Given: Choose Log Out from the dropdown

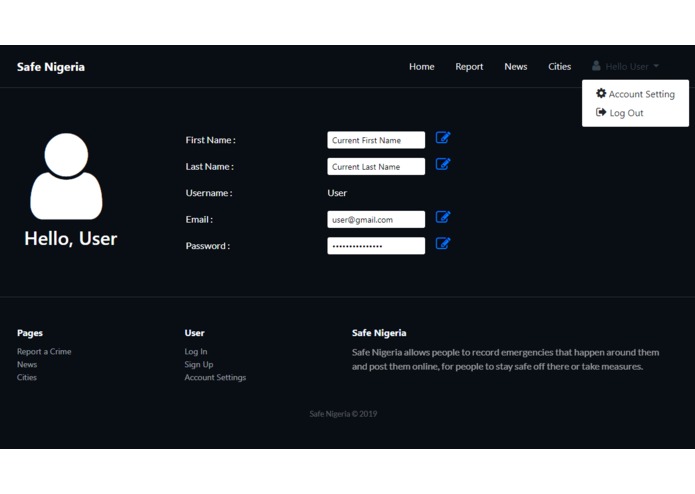Looking at the screenshot, I should tap(620, 113).
